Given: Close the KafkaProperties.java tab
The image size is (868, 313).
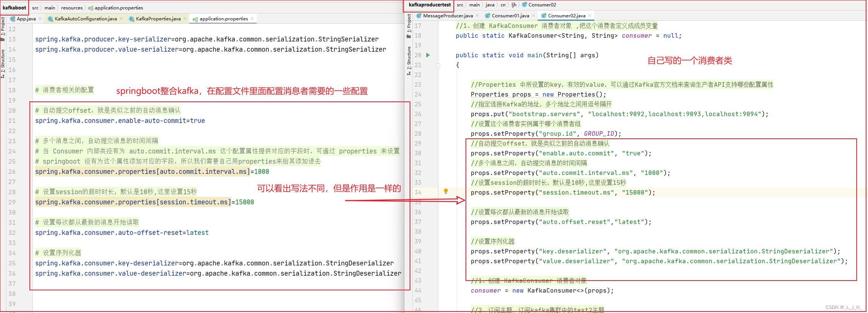Looking at the screenshot, I should pyautogui.click(x=185, y=18).
